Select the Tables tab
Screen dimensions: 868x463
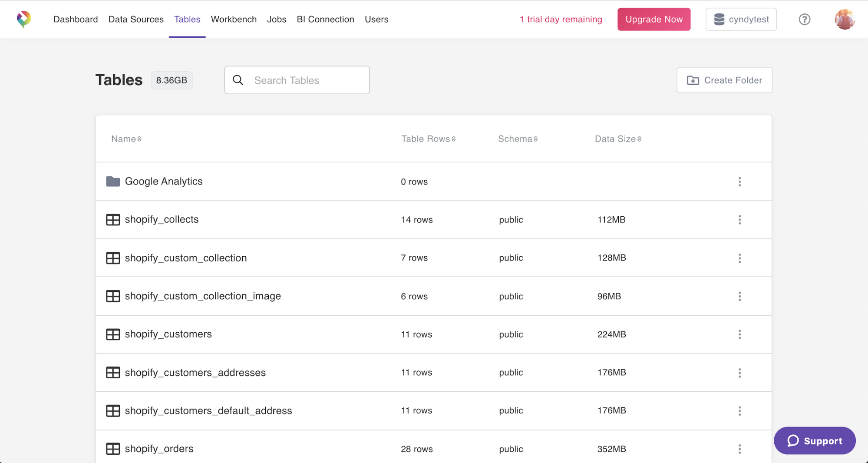[x=187, y=19]
